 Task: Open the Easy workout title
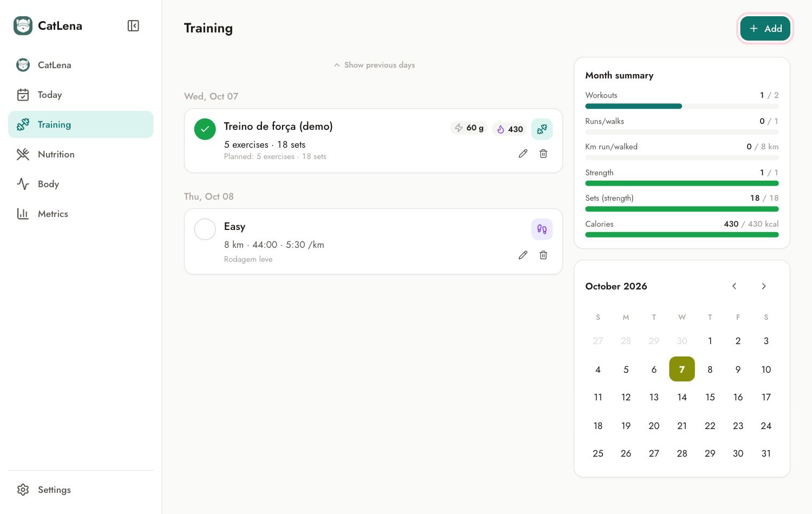click(x=234, y=227)
